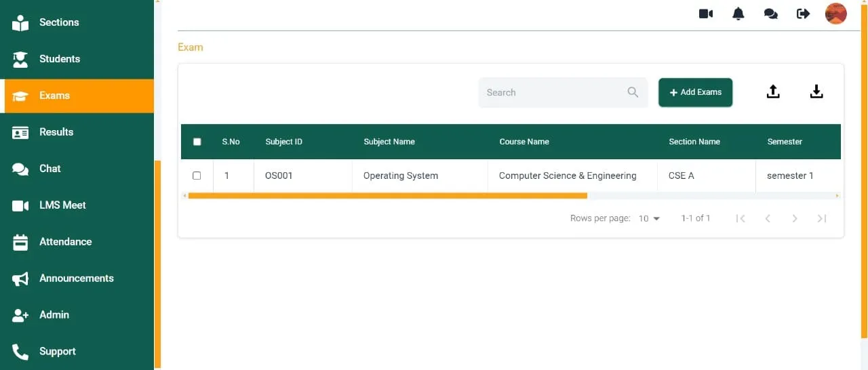The height and width of the screenshot is (370, 868).
Task: Go to last page of table
Action: [822, 218]
